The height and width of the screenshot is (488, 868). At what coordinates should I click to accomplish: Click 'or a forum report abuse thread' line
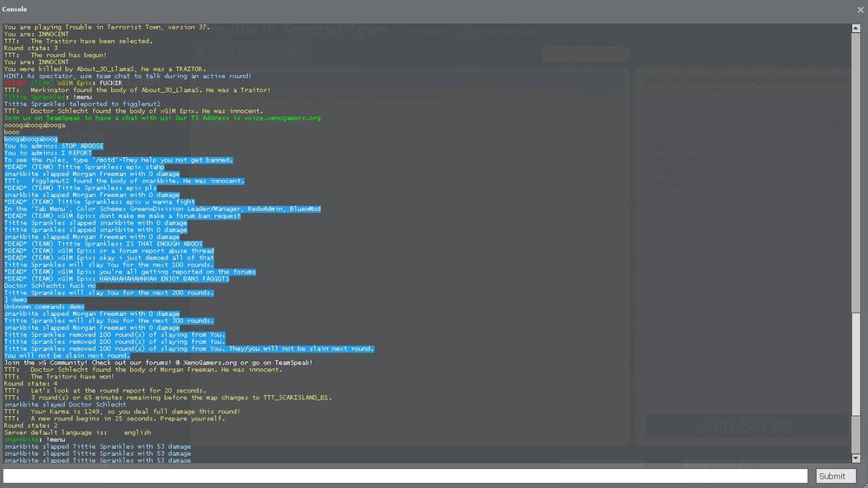[109, 250]
